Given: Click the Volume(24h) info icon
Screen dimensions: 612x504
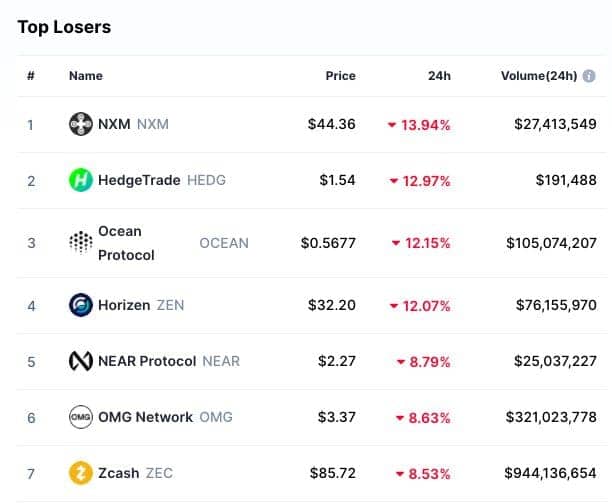Looking at the screenshot, I should tap(589, 76).
